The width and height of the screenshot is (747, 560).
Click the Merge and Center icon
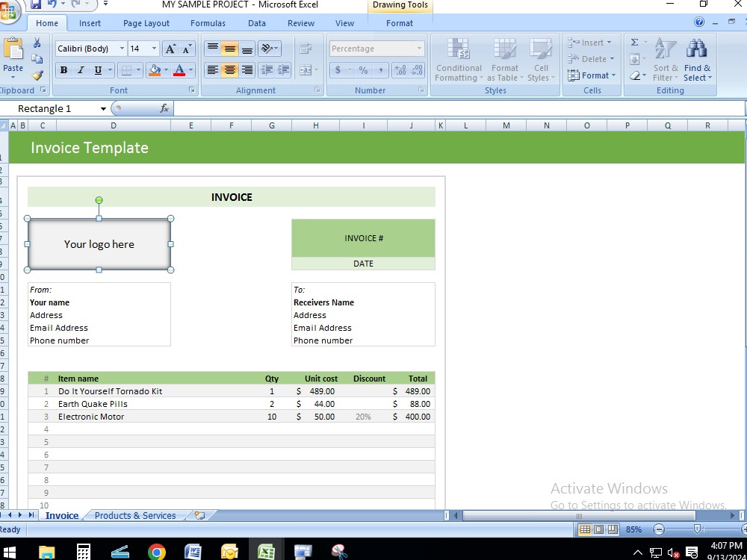305,70
